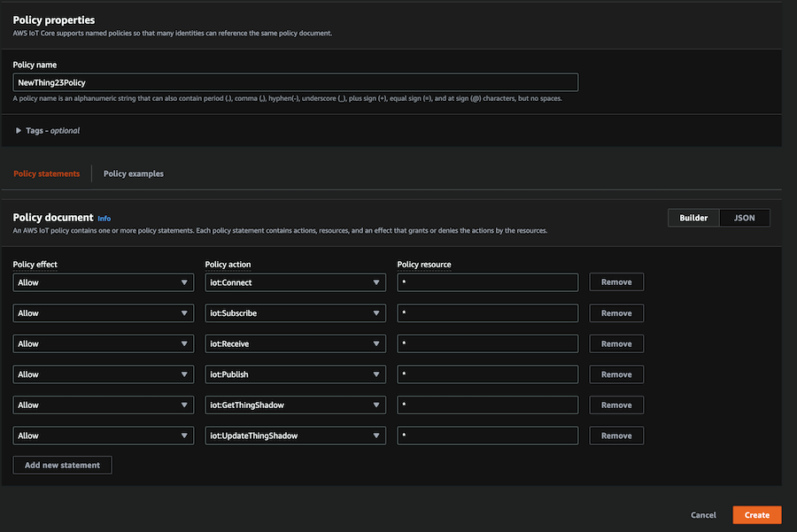The height and width of the screenshot is (532, 797).
Task: Open policy effect dropdown for iot:UpdateThingShadow row
Action: pyautogui.click(x=103, y=436)
